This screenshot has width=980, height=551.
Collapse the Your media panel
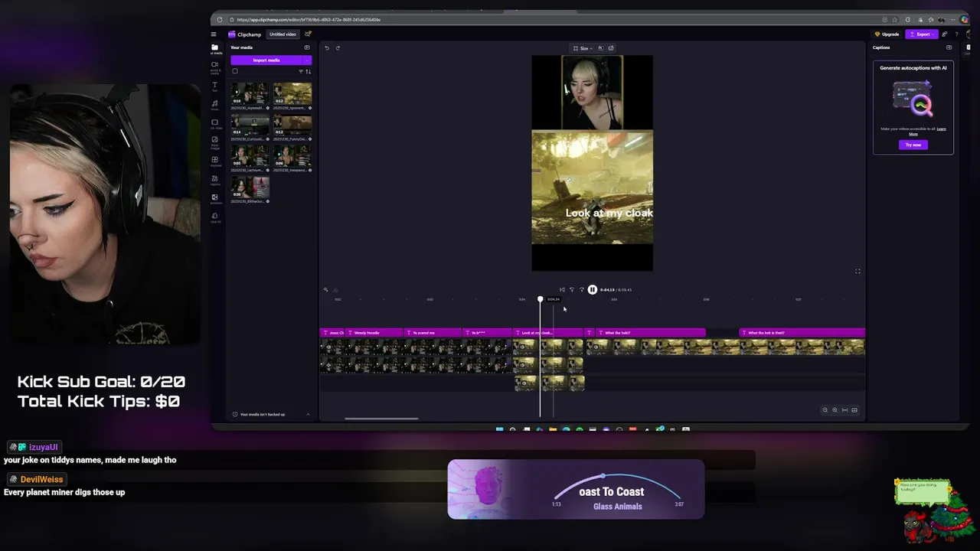click(307, 47)
